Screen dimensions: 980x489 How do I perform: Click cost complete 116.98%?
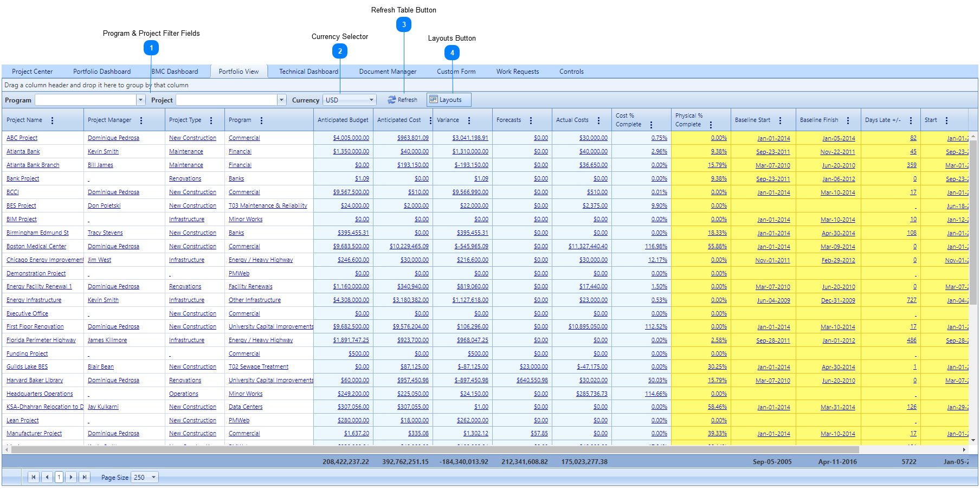point(656,246)
